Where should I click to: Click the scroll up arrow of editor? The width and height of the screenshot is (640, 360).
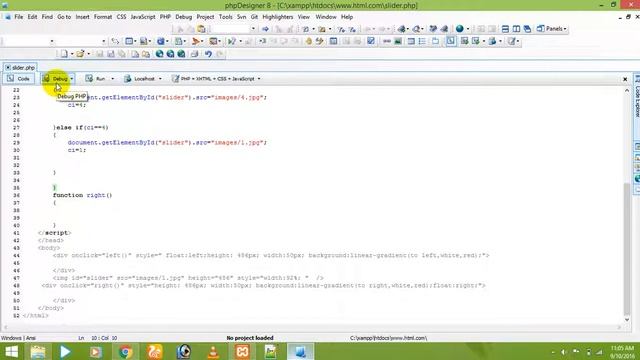tap(627, 90)
